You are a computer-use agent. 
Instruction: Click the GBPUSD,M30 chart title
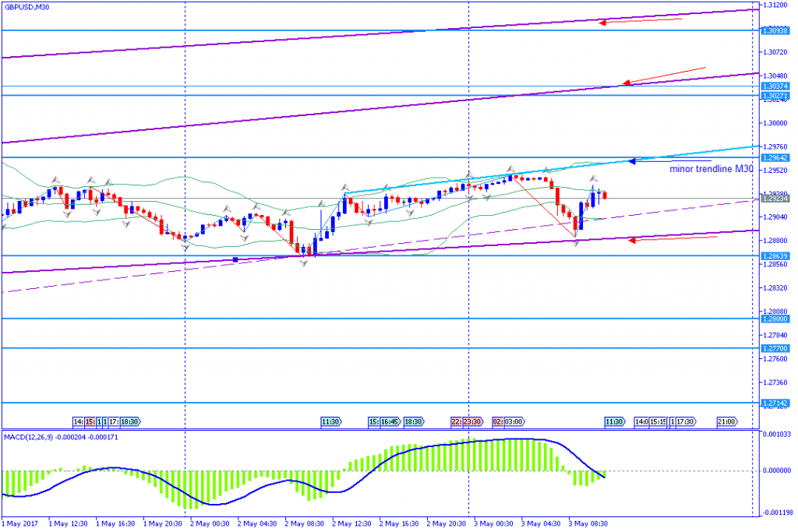26,7
